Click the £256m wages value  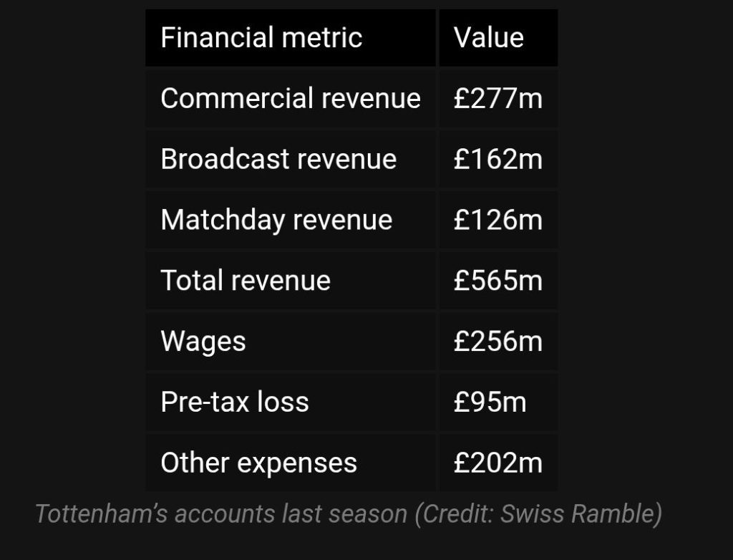coord(498,341)
